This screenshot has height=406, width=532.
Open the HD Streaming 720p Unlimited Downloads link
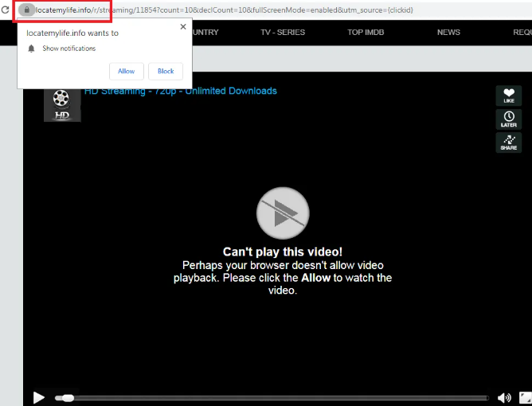[180, 91]
